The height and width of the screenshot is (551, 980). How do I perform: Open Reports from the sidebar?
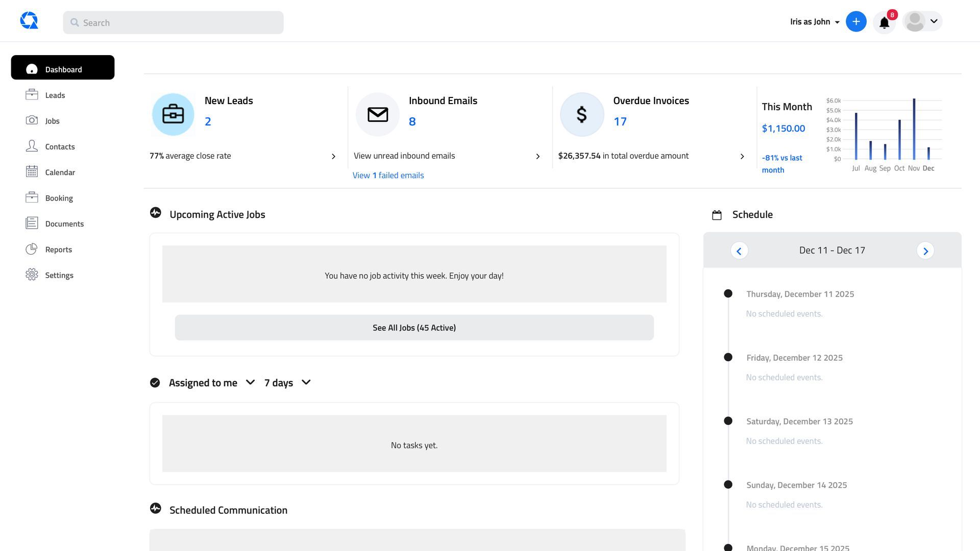(x=58, y=249)
